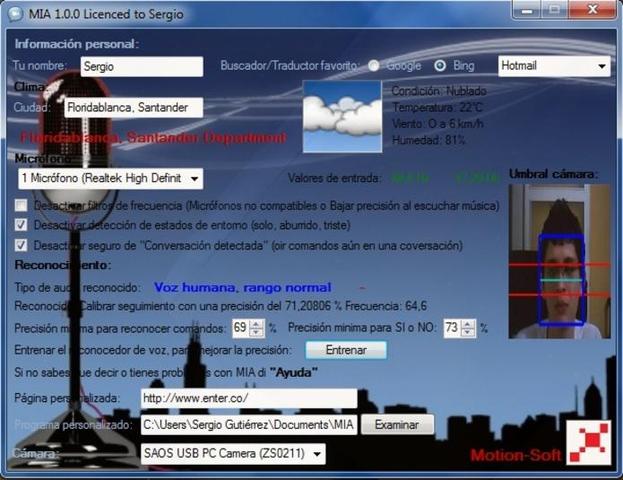Open the SAOS USB PC Camera dropdown
The width and height of the screenshot is (623, 480).
(x=233, y=454)
